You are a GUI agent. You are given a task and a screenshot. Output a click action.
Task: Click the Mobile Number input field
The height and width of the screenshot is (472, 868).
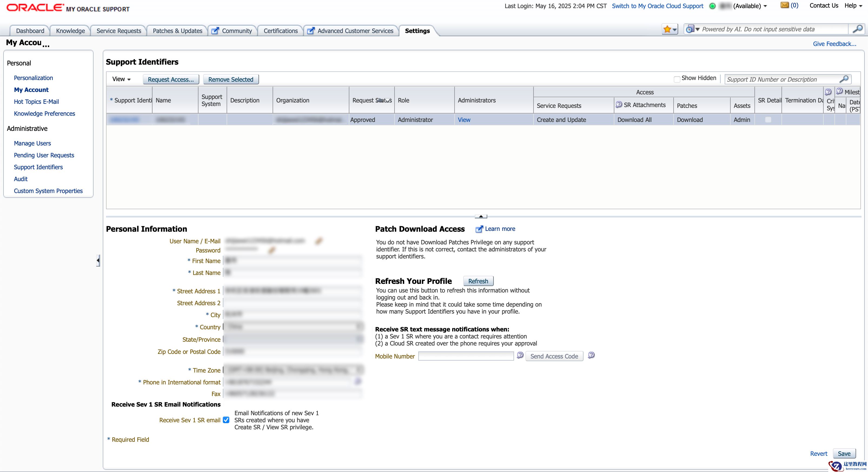pos(466,356)
